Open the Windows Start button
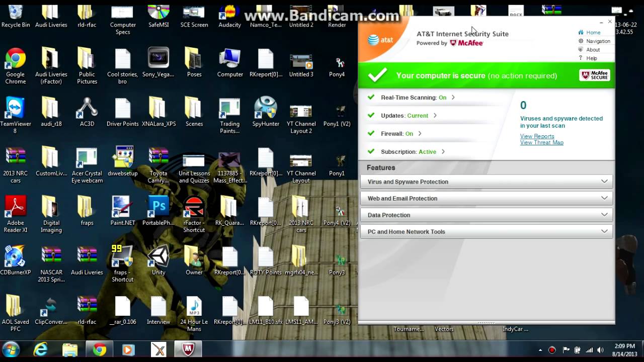This screenshot has width=644, height=362. [x=11, y=349]
